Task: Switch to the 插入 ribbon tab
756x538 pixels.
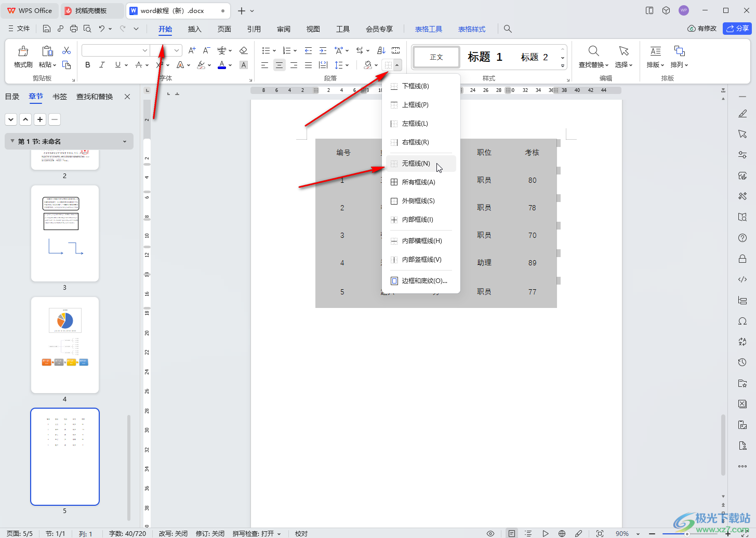Action: [x=194, y=29]
